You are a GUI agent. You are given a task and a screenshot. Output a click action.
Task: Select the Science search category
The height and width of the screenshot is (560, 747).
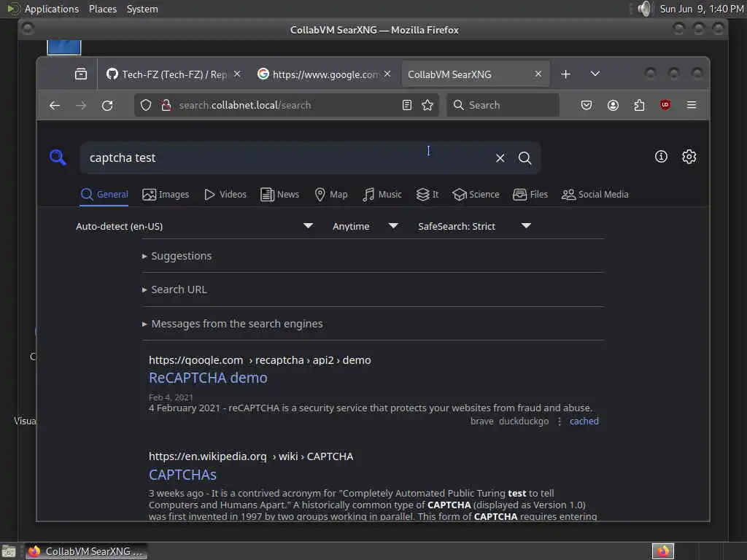click(476, 194)
